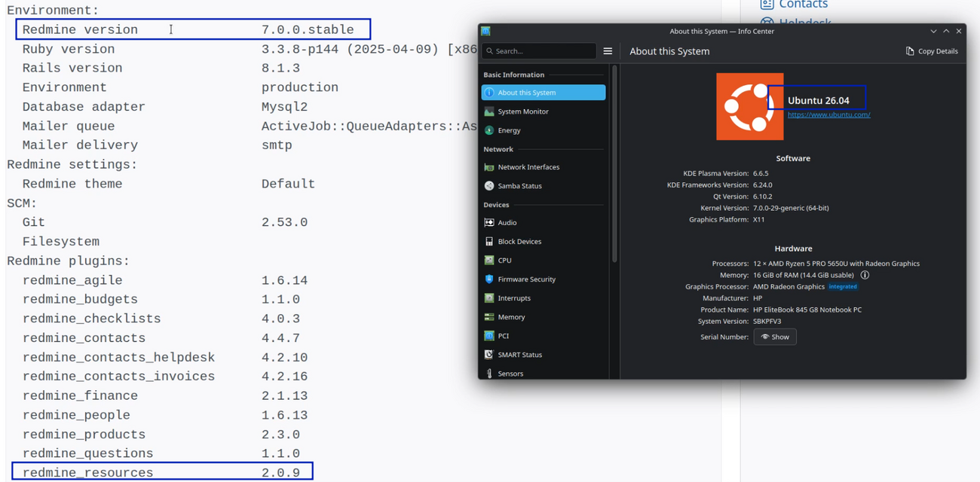Click the Copy Details button

click(x=932, y=51)
